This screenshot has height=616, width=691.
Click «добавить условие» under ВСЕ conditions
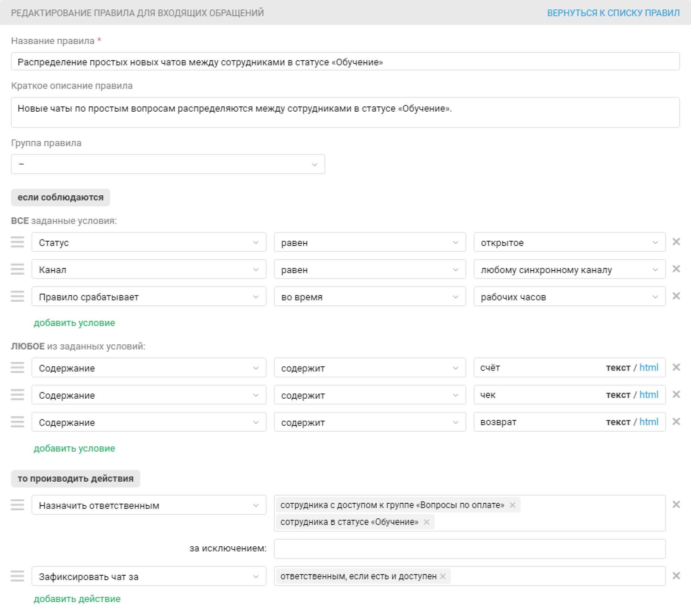click(74, 323)
